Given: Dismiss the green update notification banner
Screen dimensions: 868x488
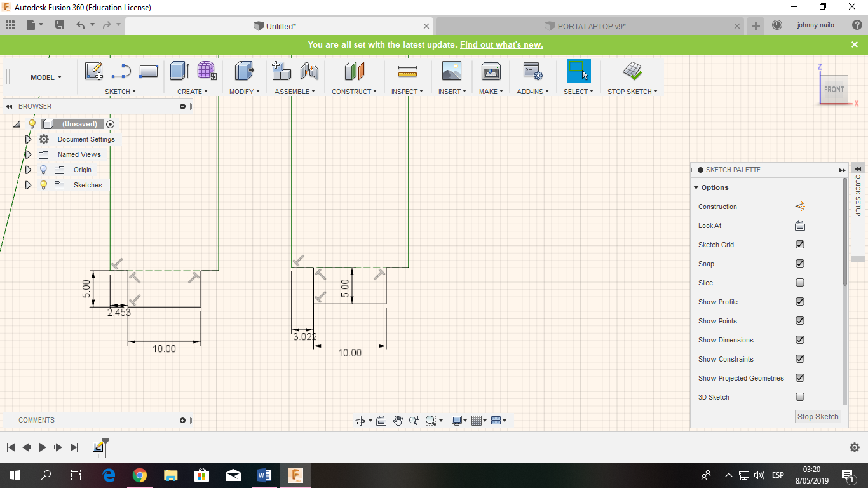Looking at the screenshot, I should coord(855,44).
